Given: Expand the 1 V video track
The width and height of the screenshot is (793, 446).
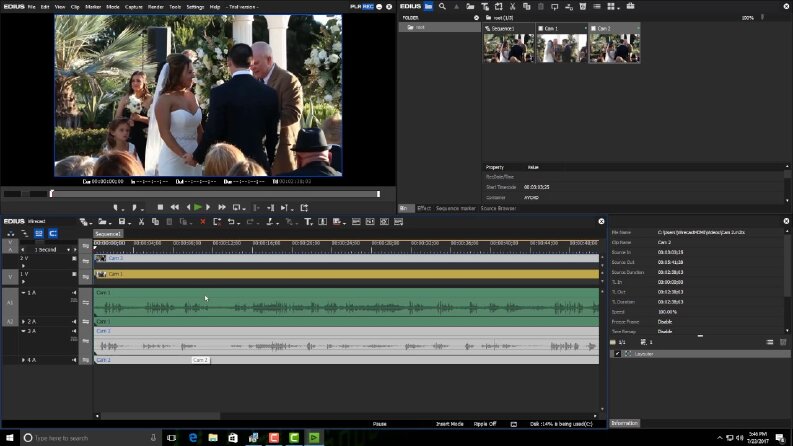Looking at the screenshot, I should (23, 281).
